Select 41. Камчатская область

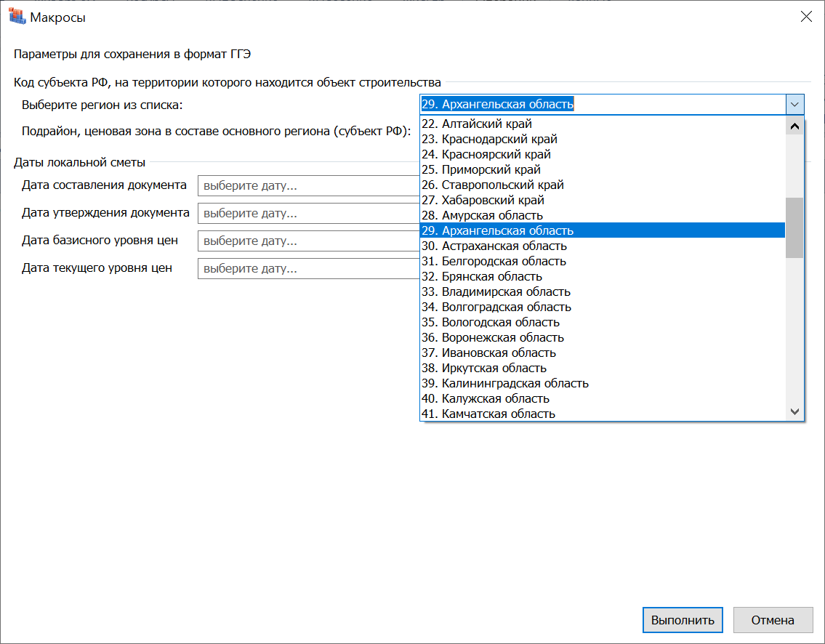[499, 414]
